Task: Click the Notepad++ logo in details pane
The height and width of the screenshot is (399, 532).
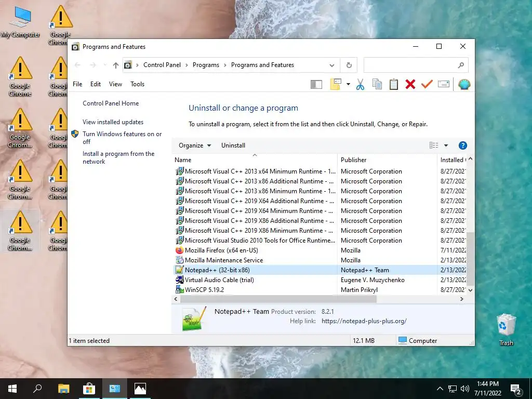Action: [194, 318]
